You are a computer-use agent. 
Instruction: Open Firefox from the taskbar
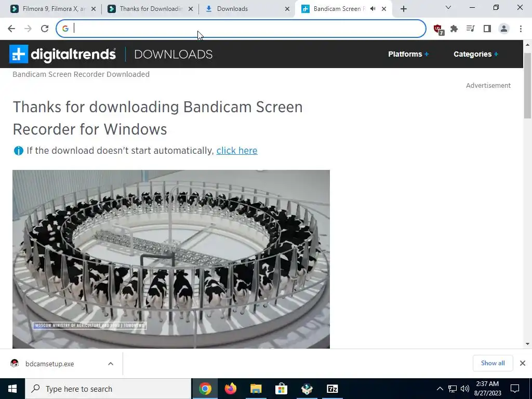click(x=230, y=389)
